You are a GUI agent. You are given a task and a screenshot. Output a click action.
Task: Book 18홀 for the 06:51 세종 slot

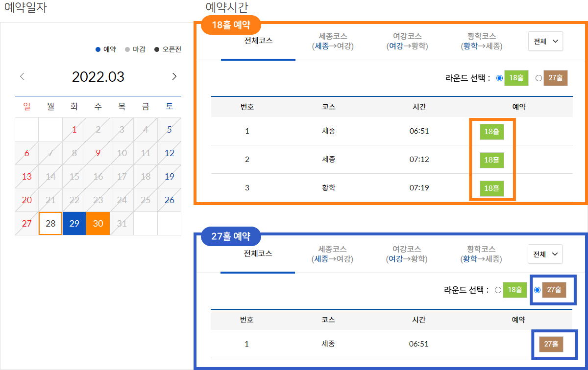click(x=491, y=132)
